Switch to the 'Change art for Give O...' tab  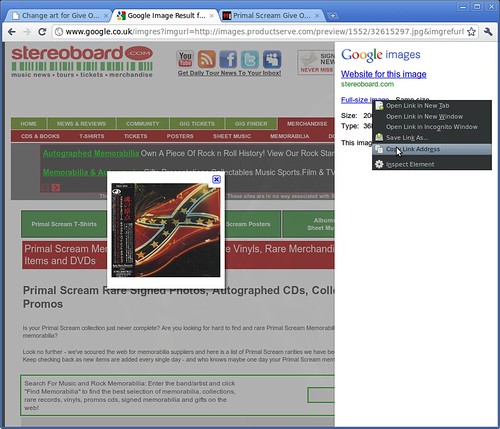57,16
